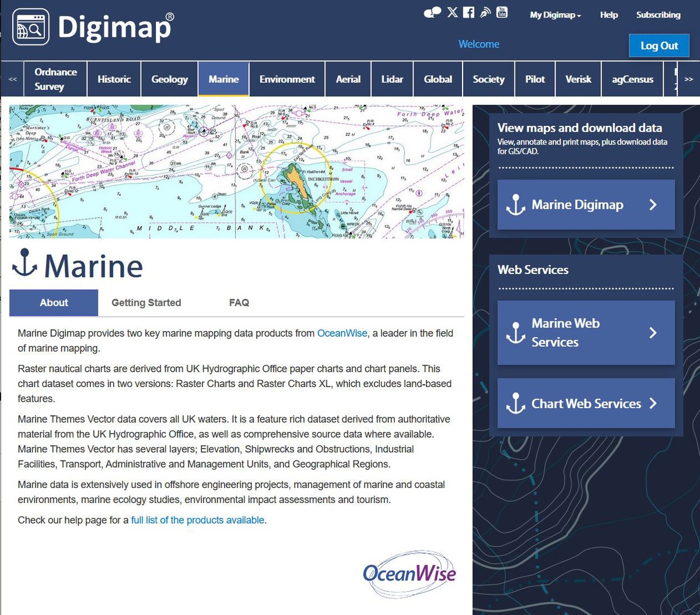Viewport: 700px width, 615px height.
Task: Open the Help link in header
Action: [609, 15]
